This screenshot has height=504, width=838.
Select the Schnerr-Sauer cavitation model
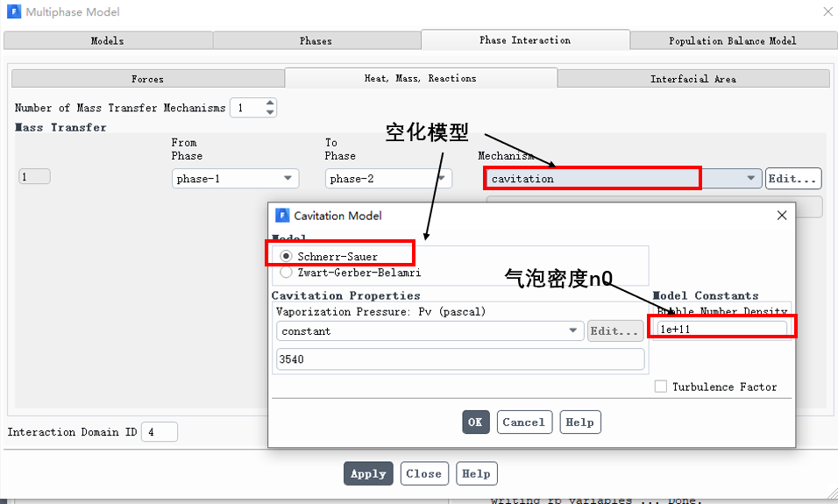(286, 256)
